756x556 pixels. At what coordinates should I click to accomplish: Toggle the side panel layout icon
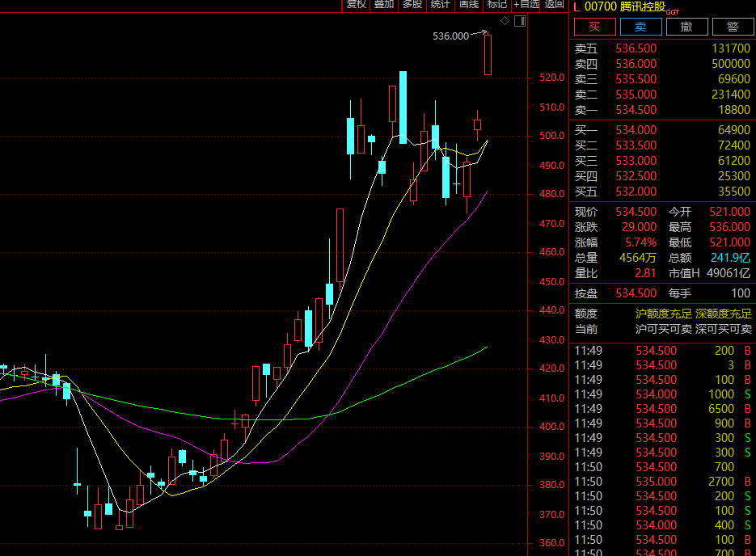pyautogui.click(x=520, y=21)
